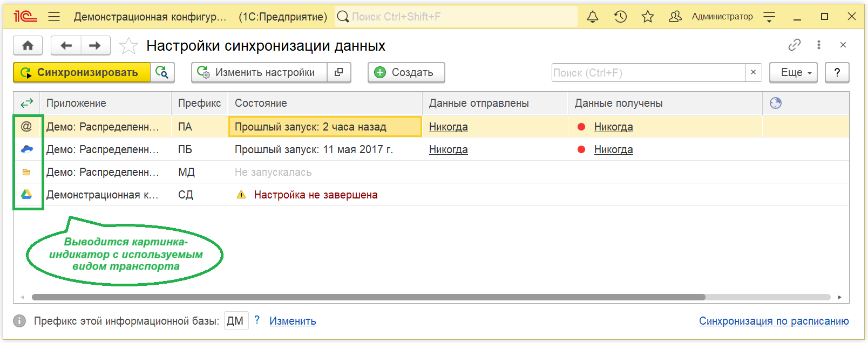Viewport: 868px width, 343px height.
Task: Open the history clock icon
Action: 620,17
